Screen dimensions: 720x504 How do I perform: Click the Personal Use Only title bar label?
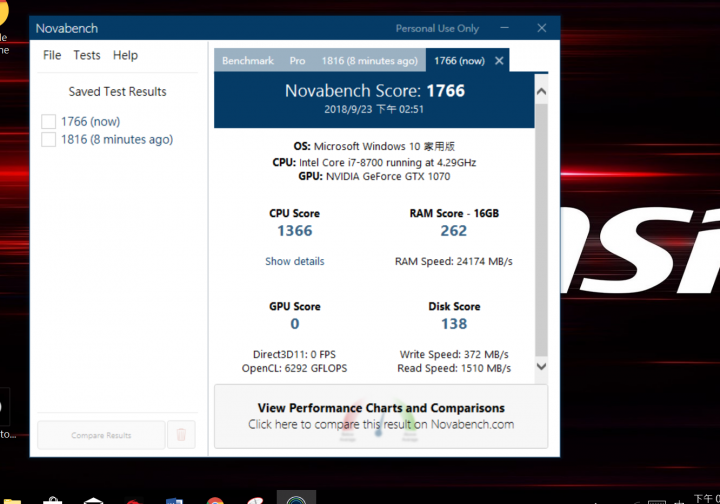437,28
